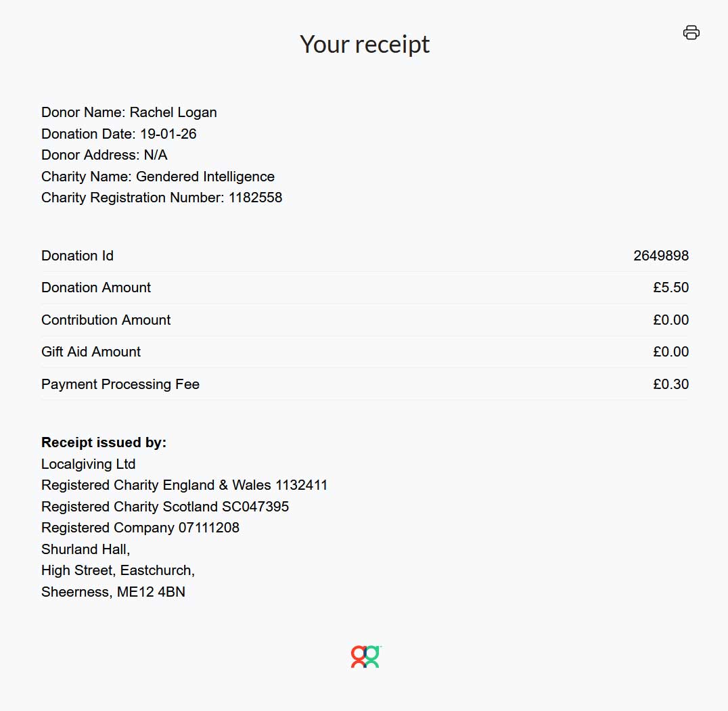Image resolution: width=728 pixels, height=711 pixels.
Task: Click the Payment Processing Fee value £0.30
Action: pos(670,384)
